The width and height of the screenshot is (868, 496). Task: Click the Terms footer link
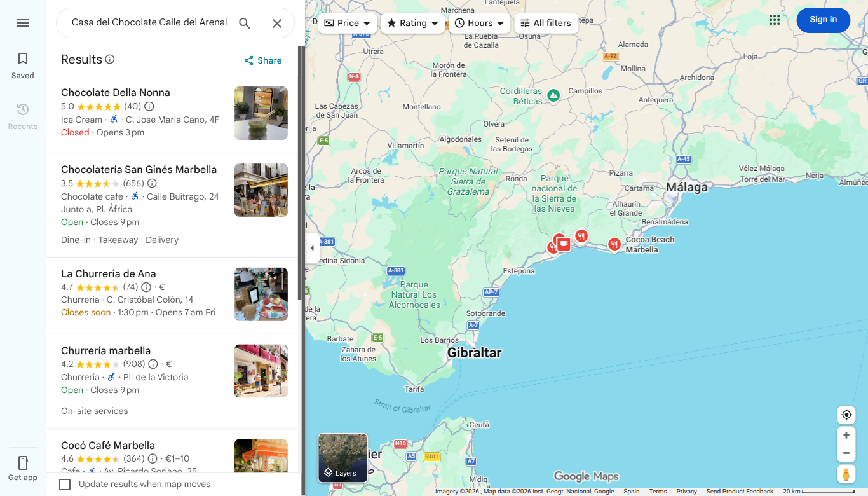(658, 492)
